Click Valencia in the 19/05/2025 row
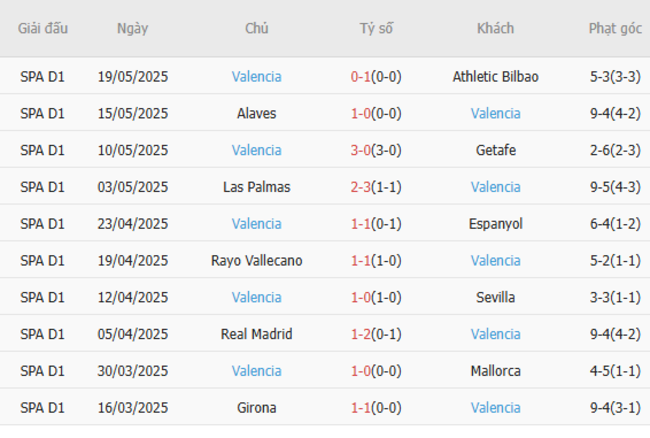650x438 pixels. pos(256,76)
